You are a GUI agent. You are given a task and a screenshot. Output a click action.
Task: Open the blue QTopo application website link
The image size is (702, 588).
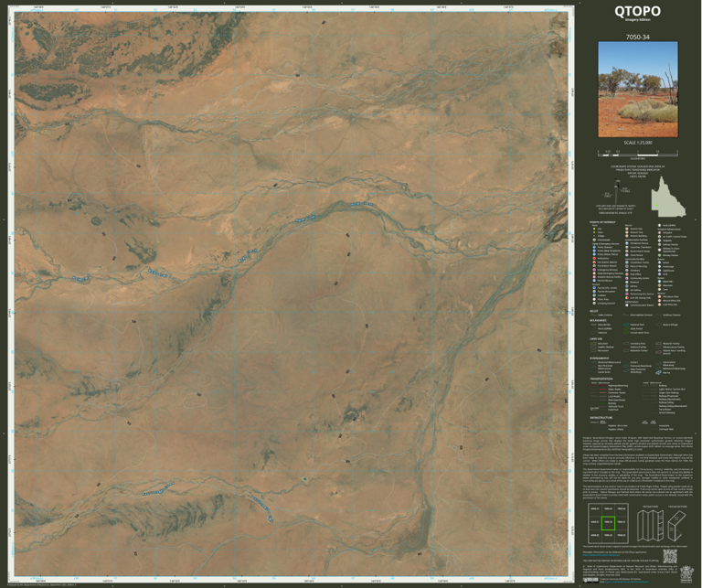tap(601, 555)
